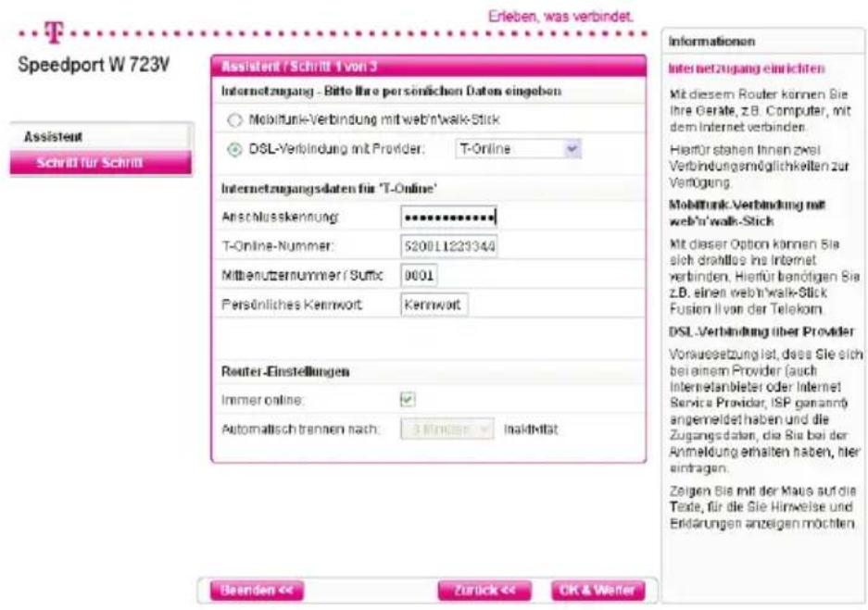Click the Erleben, was verbindet slogan
868x610 pixels.
point(560,17)
